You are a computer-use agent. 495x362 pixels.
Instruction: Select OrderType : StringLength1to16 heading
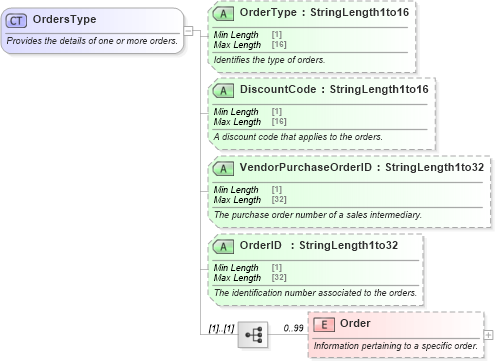point(324,12)
